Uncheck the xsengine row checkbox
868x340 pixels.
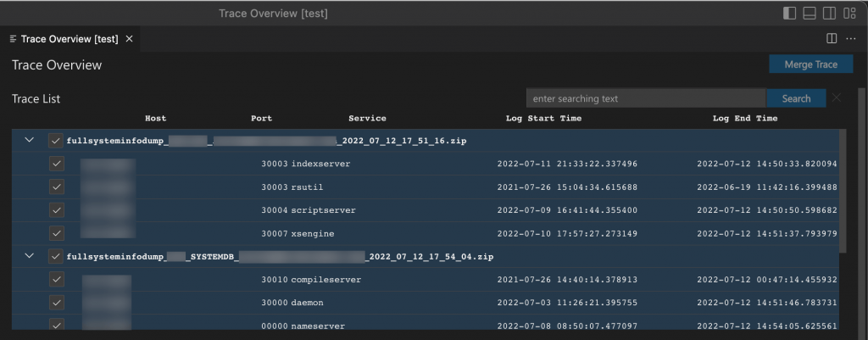[56, 233]
